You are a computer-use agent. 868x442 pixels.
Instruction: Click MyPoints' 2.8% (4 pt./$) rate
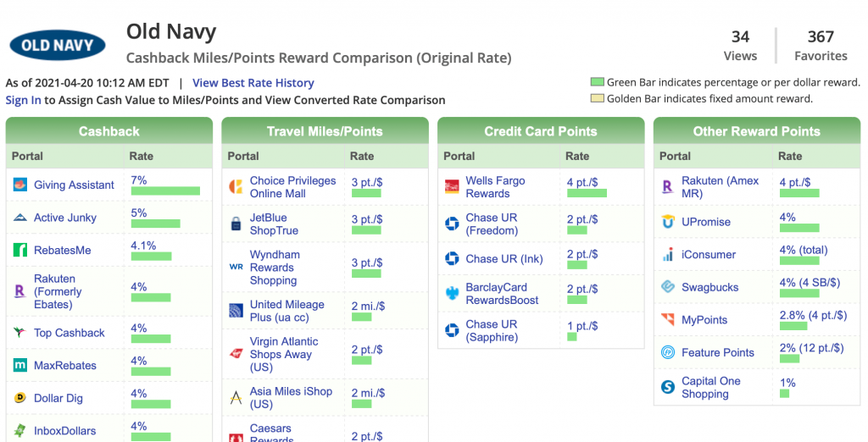813,315
